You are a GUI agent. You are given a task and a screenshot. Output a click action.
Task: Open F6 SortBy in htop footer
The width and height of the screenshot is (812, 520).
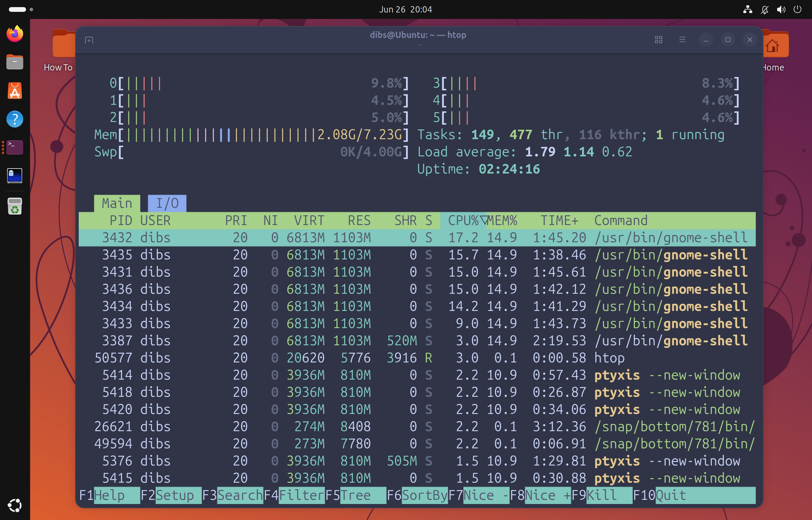click(x=417, y=495)
